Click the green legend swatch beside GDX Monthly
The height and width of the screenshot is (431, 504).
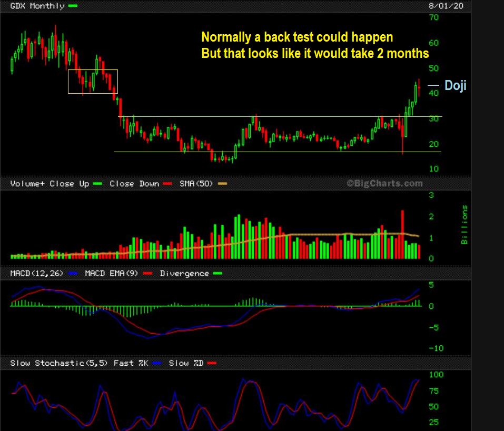(x=73, y=5)
